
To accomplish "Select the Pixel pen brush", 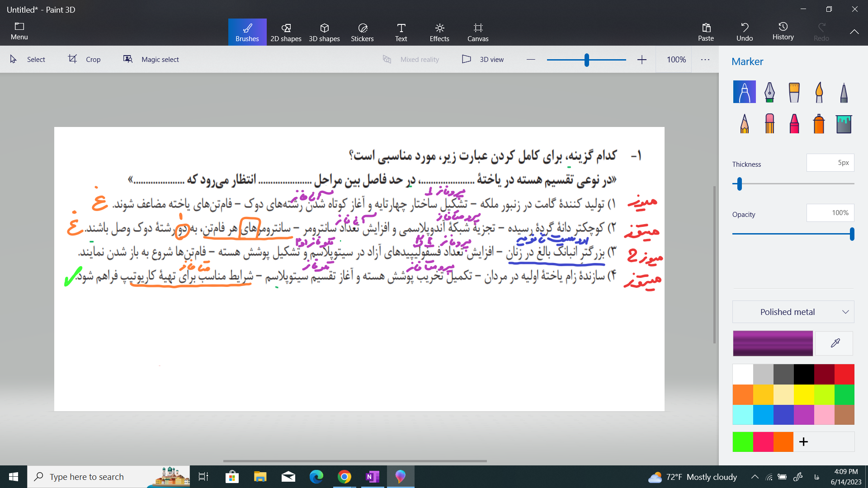I will click(x=844, y=92).
